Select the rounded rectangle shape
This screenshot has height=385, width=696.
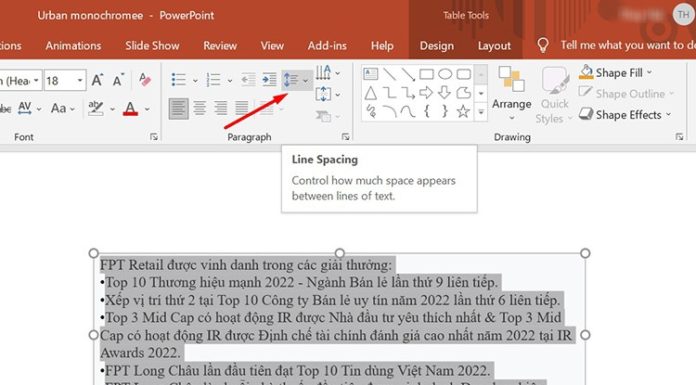[x=464, y=74]
